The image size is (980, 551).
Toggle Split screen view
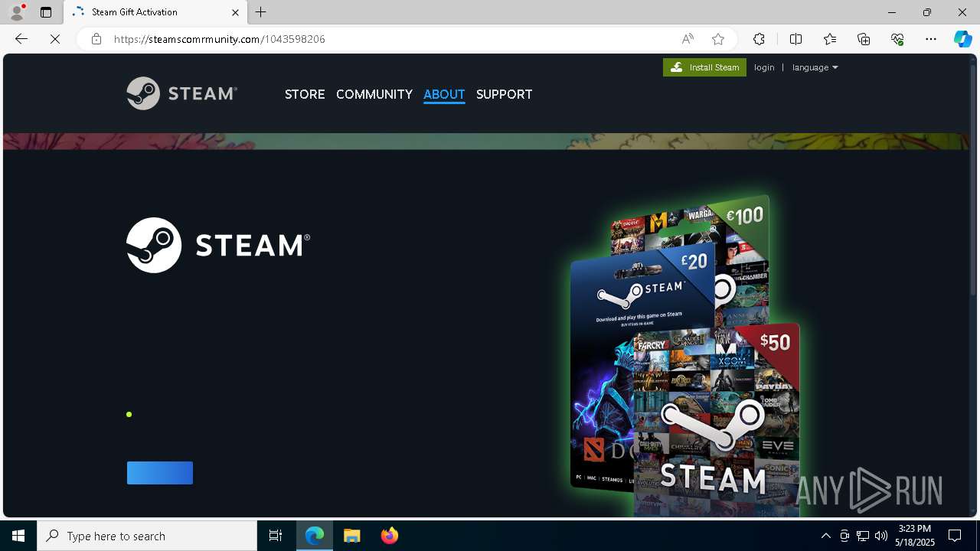pos(796,39)
